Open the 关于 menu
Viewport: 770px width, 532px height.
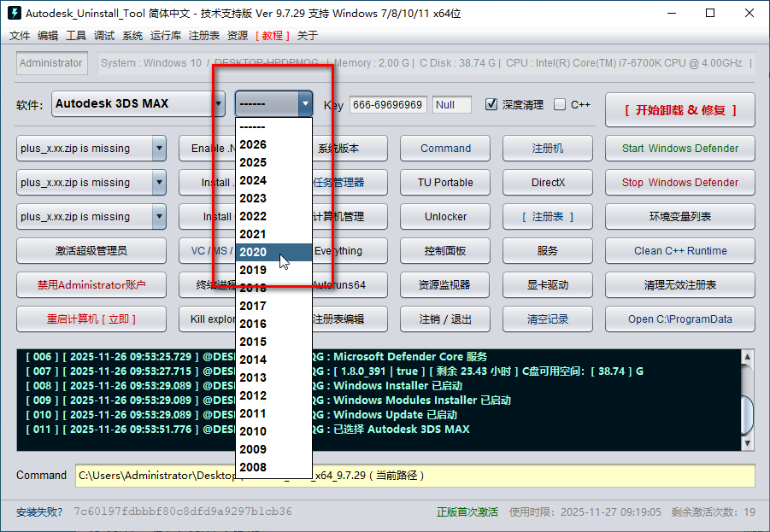[x=308, y=35]
